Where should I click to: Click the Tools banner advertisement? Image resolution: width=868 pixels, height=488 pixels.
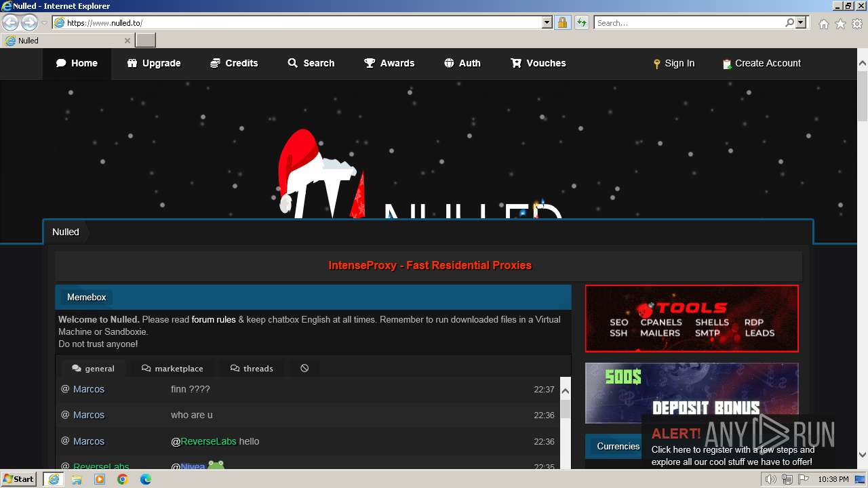click(692, 319)
